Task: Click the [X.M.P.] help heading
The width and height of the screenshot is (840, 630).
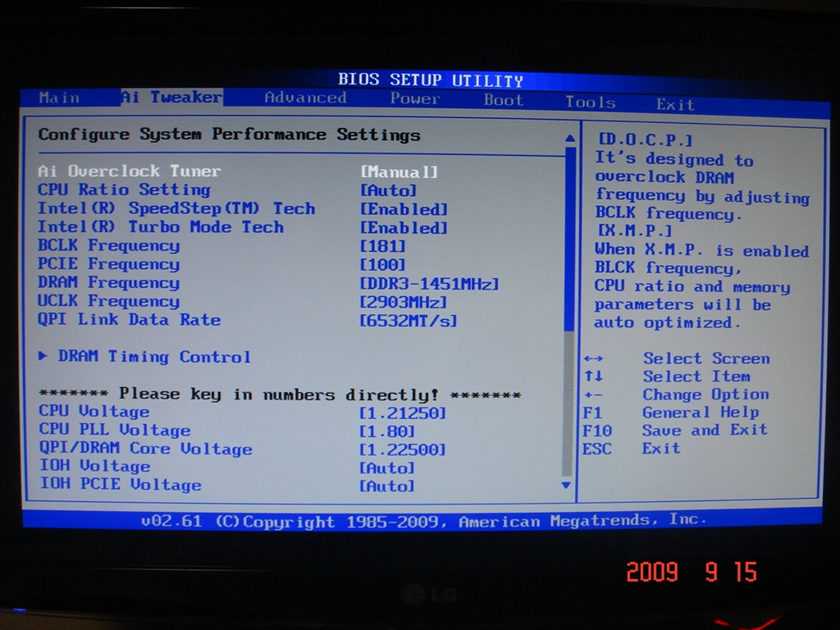Action: pyautogui.click(x=634, y=231)
